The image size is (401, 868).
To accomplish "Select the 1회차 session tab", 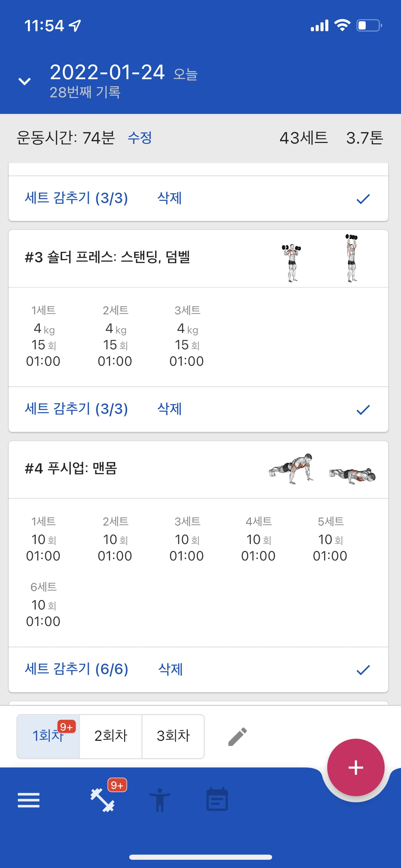I will (x=48, y=736).
